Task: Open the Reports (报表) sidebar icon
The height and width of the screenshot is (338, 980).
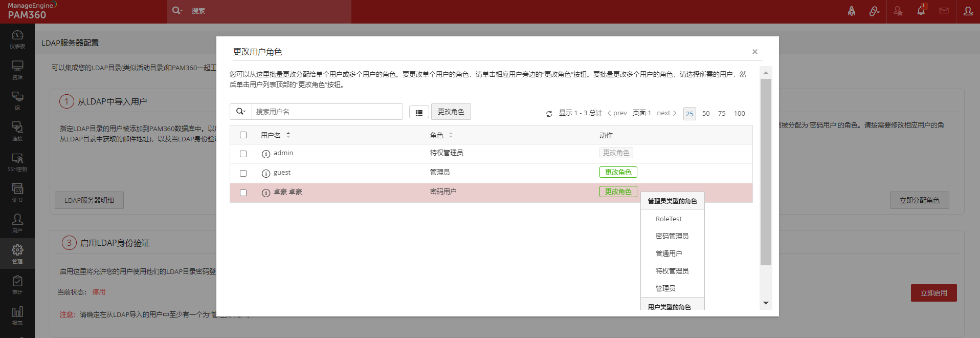Action: pyautogui.click(x=17, y=315)
